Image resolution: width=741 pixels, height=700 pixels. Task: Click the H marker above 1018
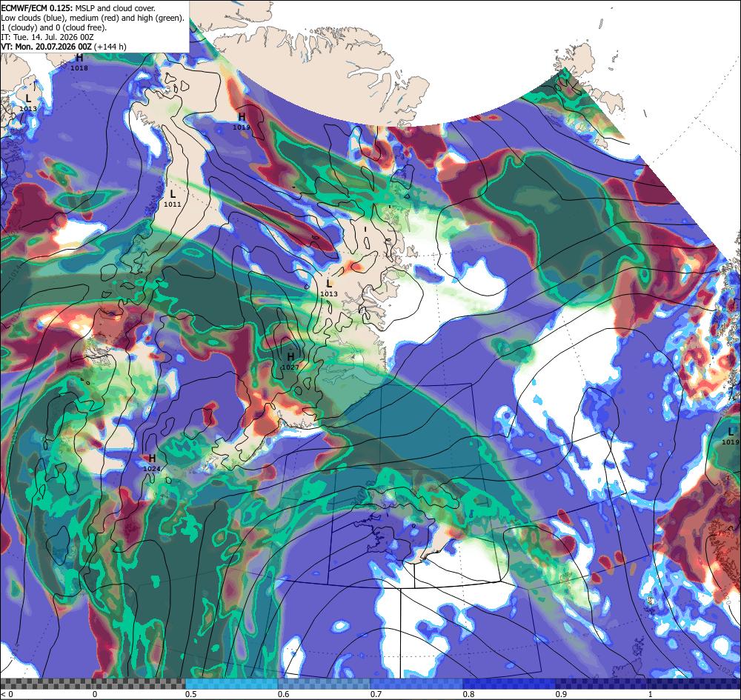pos(79,58)
